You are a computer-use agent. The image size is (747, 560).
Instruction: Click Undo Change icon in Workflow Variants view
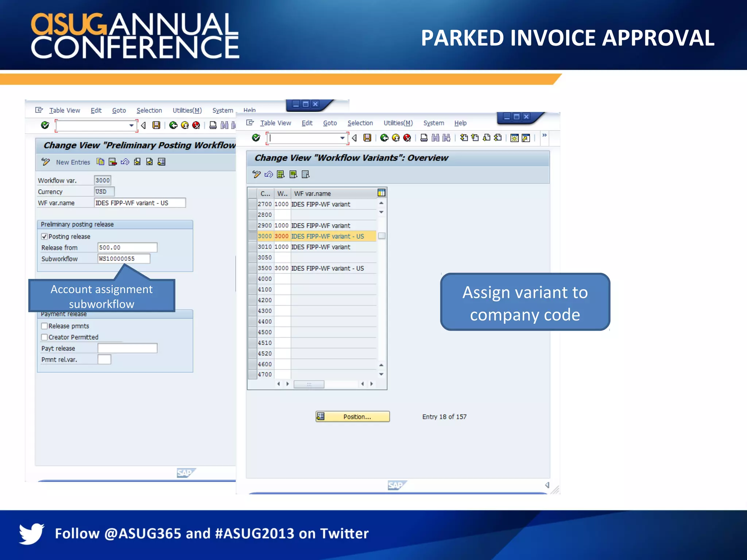269,174
